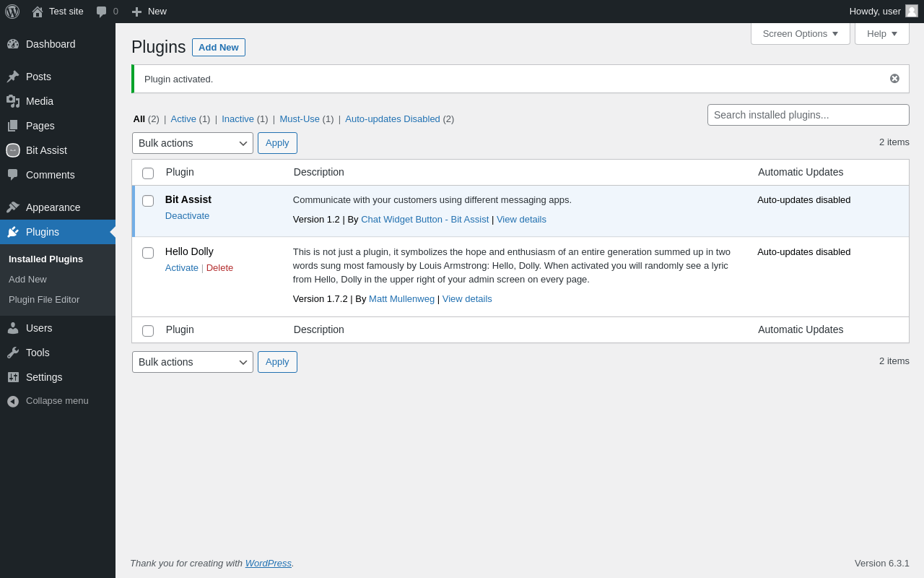This screenshot has height=578, width=924.
Task: Deactivate the Bit Assist plugin
Action: 187,216
